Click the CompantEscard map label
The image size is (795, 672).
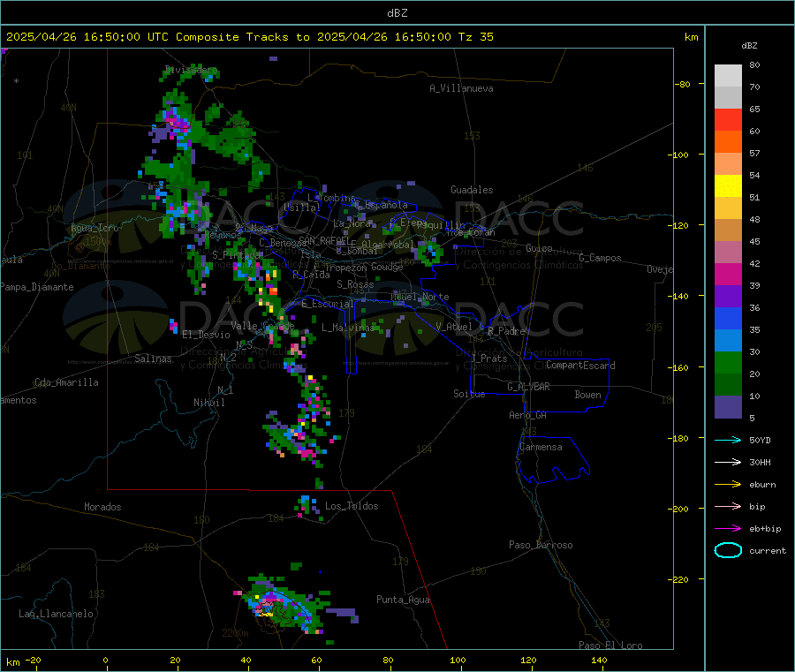click(580, 365)
